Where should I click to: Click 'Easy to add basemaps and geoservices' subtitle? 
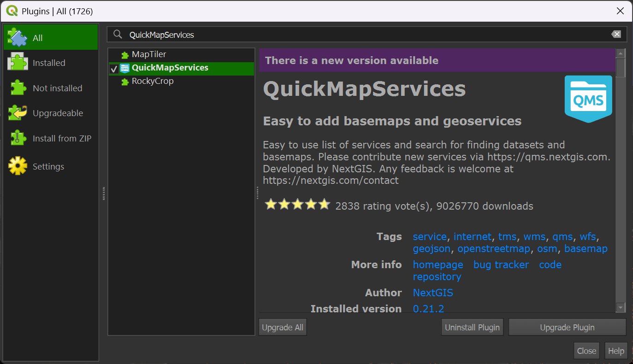tap(392, 121)
